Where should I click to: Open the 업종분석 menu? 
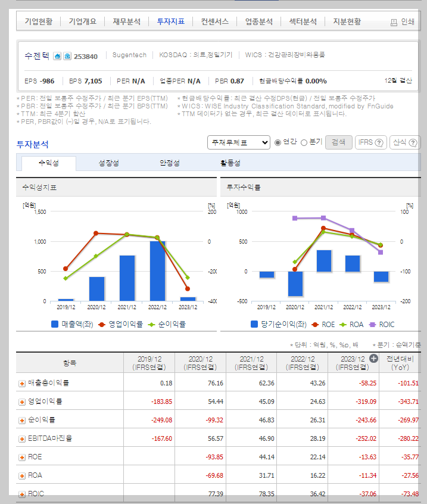(x=259, y=21)
